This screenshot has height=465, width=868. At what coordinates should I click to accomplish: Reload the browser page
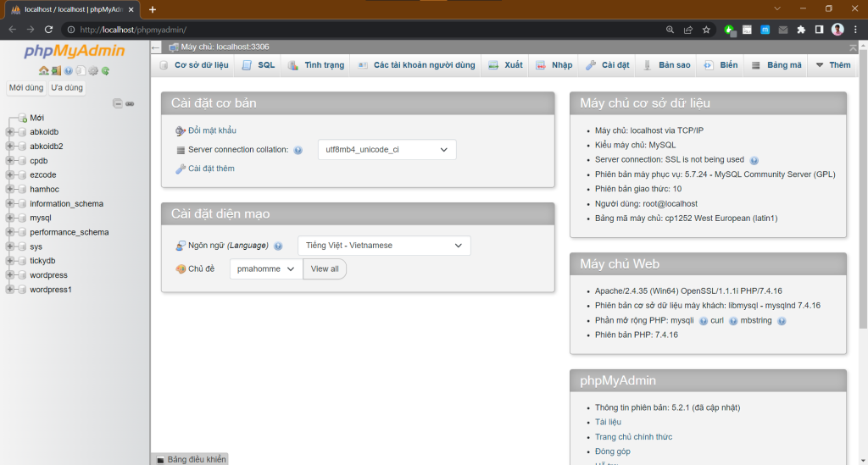point(48,30)
